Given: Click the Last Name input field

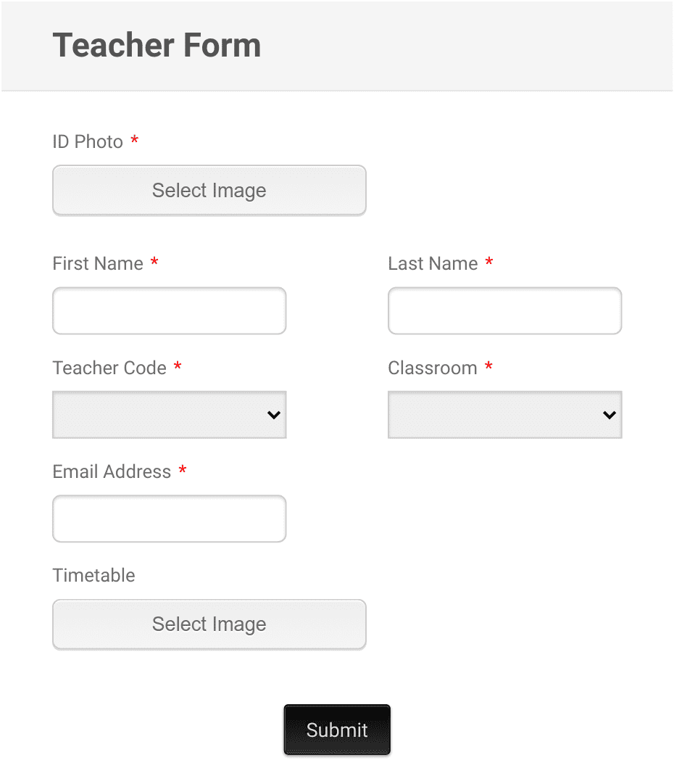Looking at the screenshot, I should (504, 310).
